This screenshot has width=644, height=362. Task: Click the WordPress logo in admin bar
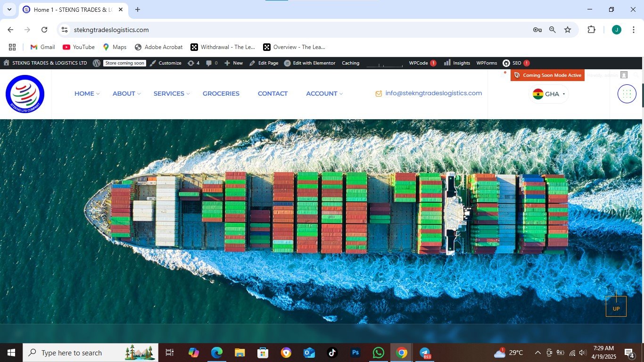tap(97, 63)
